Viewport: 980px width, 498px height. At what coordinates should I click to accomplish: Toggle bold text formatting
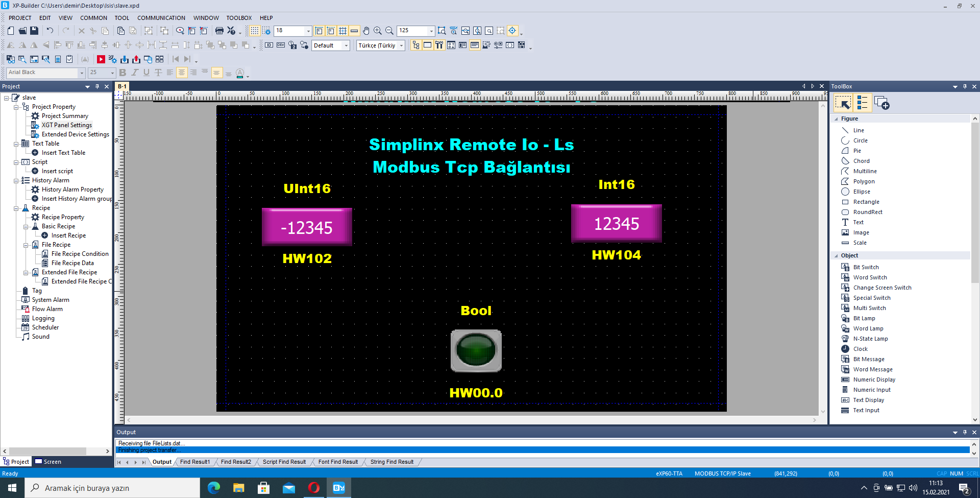(122, 73)
